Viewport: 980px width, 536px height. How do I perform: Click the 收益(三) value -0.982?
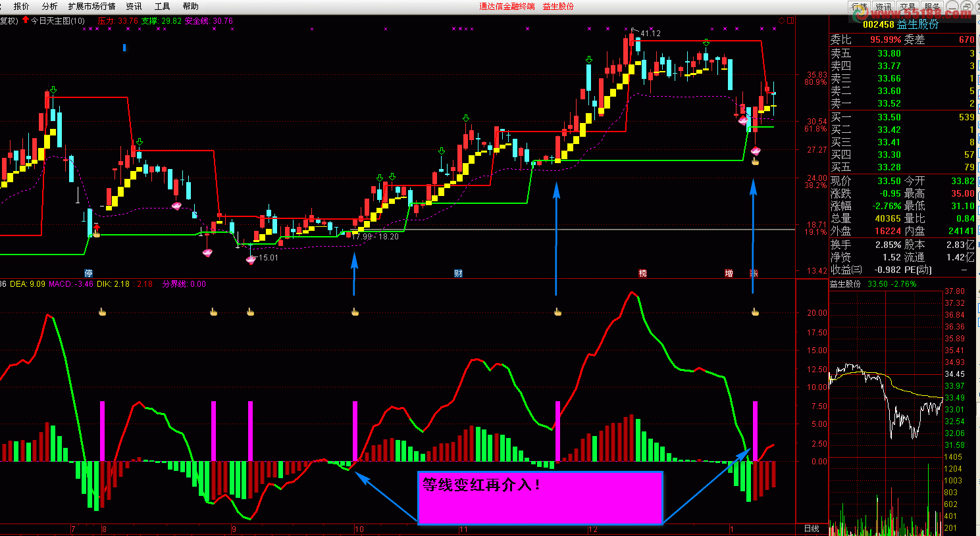click(x=886, y=270)
